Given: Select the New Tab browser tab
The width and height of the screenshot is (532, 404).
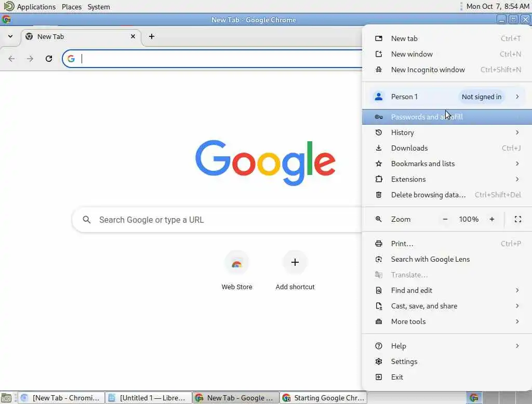Looking at the screenshot, I should (81, 37).
